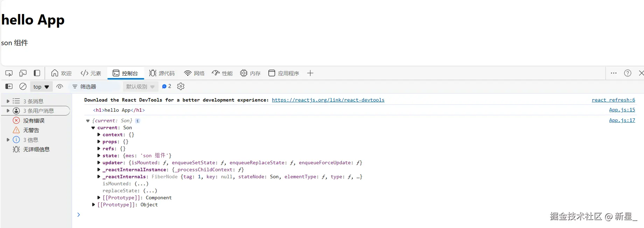This screenshot has height=228, width=644.
Task: Click the yellow warning triangle icon
Action: pyautogui.click(x=16, y=130)
